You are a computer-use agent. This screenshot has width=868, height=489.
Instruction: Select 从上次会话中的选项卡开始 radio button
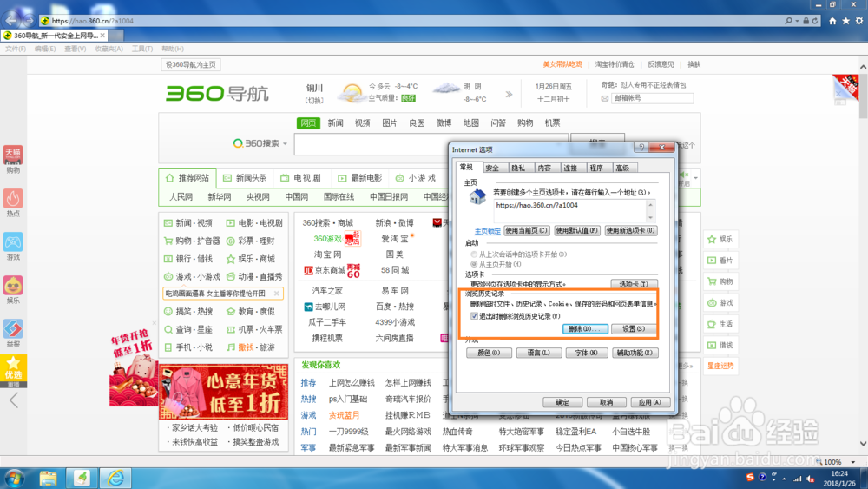pyautogui.click(x=474, y=254)
